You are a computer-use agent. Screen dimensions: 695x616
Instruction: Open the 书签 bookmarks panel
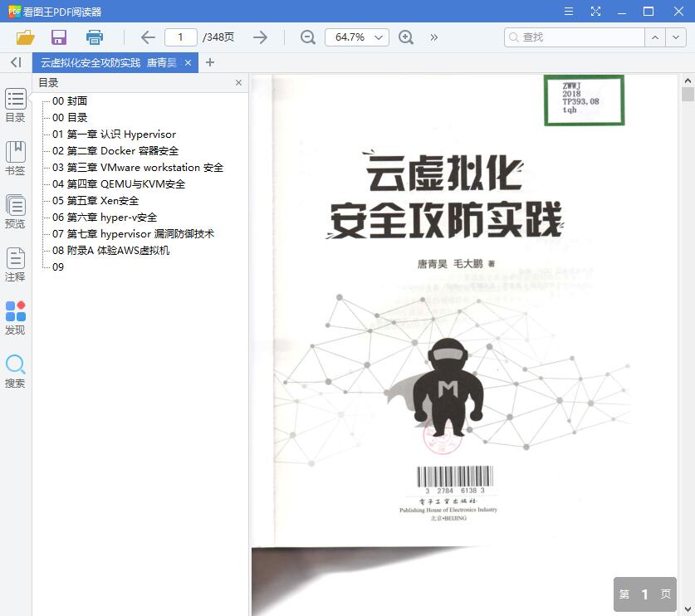coord(15,158)
